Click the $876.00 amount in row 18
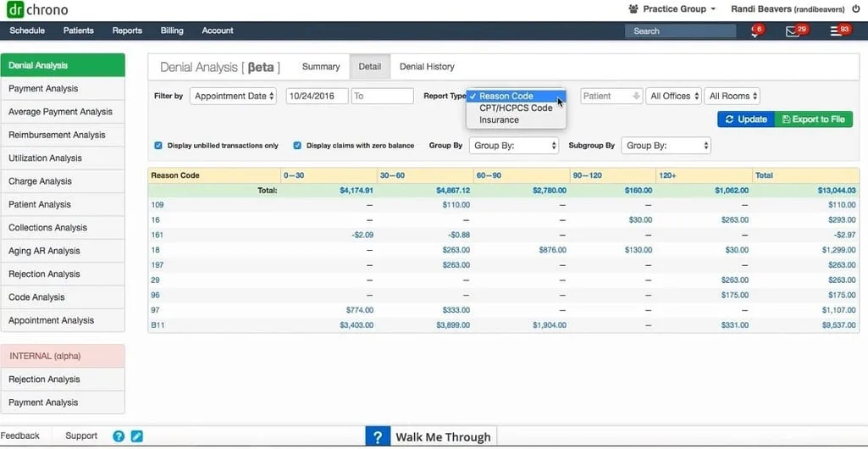The image size is (868, 449). click(x=552, y=250)
